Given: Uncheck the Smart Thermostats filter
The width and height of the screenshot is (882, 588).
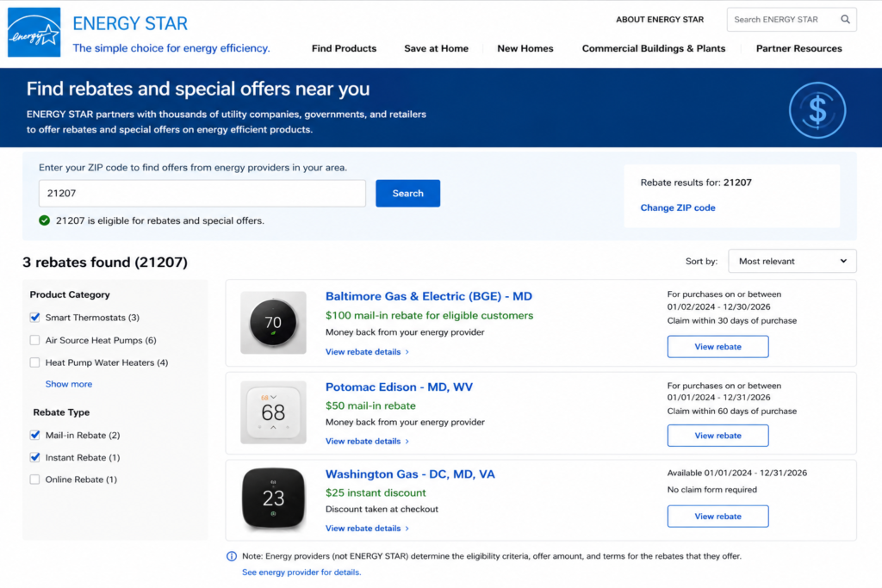Looking at the screenshot, I should pyautogui.click(x=34, y=317).
